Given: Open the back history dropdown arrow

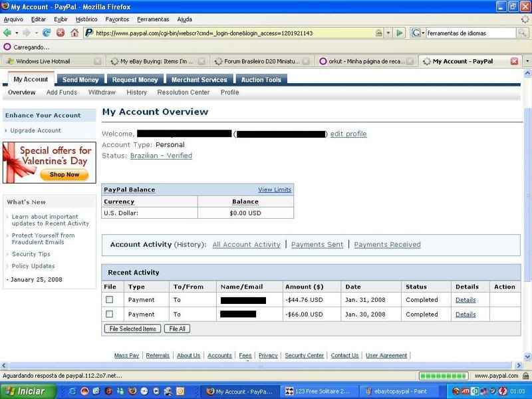Looking at the screenshot, I should pos(17,33).
